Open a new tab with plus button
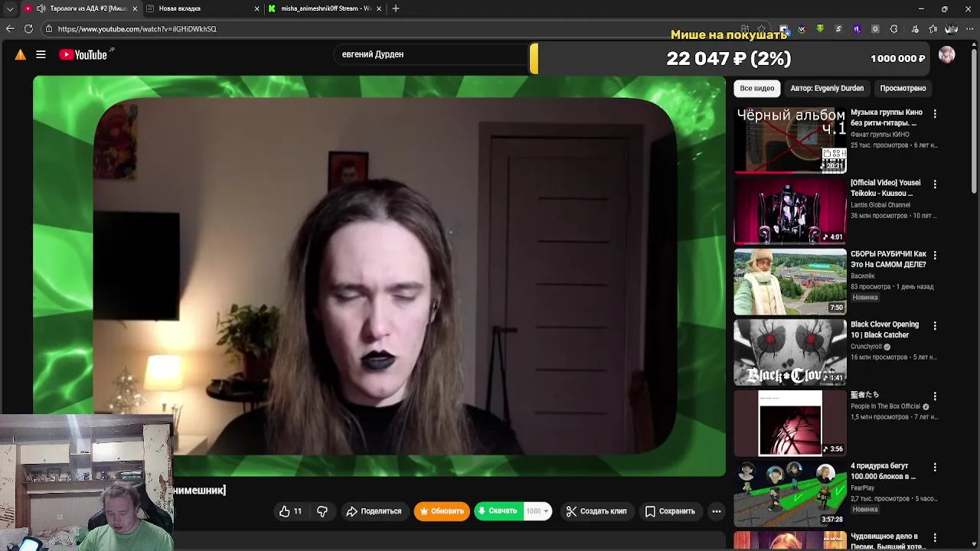The height and width of the screenshot is (551, 980). (396, 8)
